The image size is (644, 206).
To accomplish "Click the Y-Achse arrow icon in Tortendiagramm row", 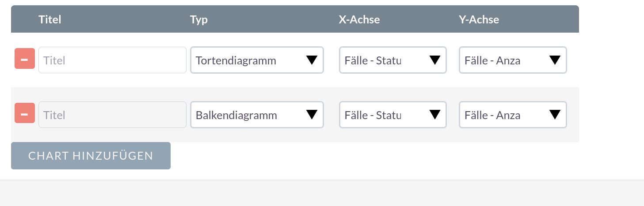I will [555, 60].
